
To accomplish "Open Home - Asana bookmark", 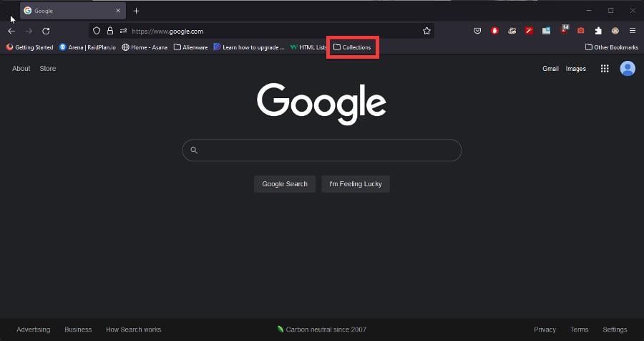I will [145, 47].
